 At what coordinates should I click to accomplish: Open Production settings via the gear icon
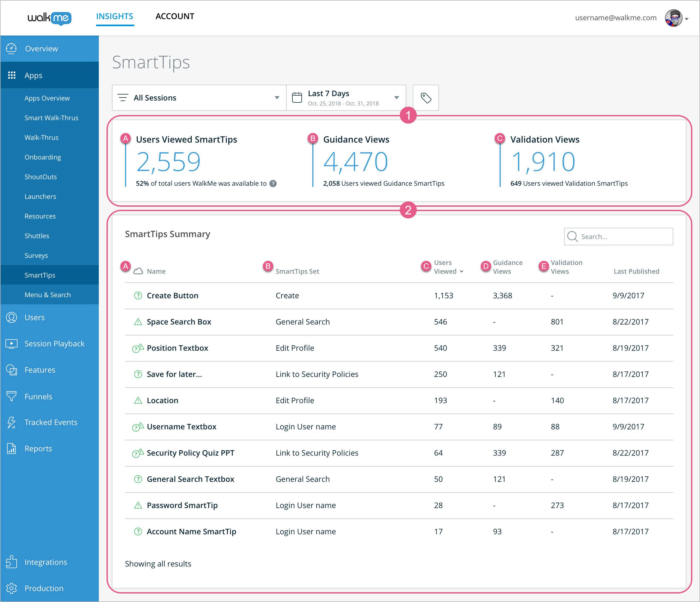click(12, 588)
